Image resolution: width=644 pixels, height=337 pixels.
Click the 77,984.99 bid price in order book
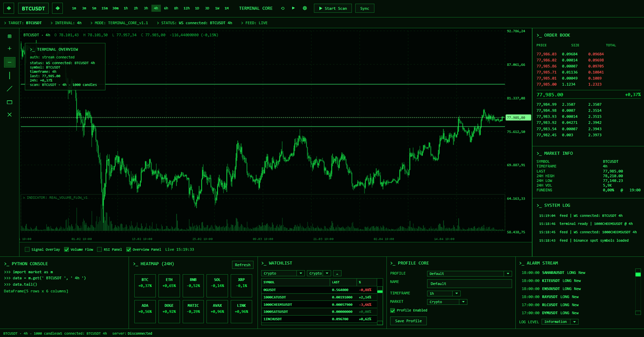(x=546, y=104)
